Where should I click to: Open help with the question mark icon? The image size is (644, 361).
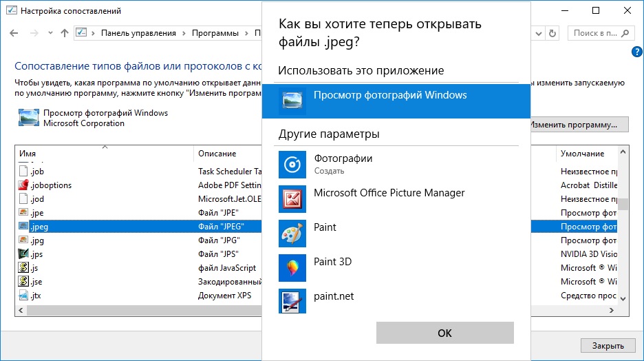point(636,52)
